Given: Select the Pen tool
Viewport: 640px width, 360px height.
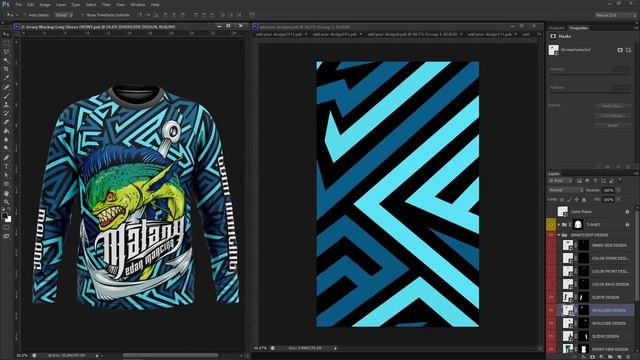Looking at the screenshot, I should click(6, 157).
